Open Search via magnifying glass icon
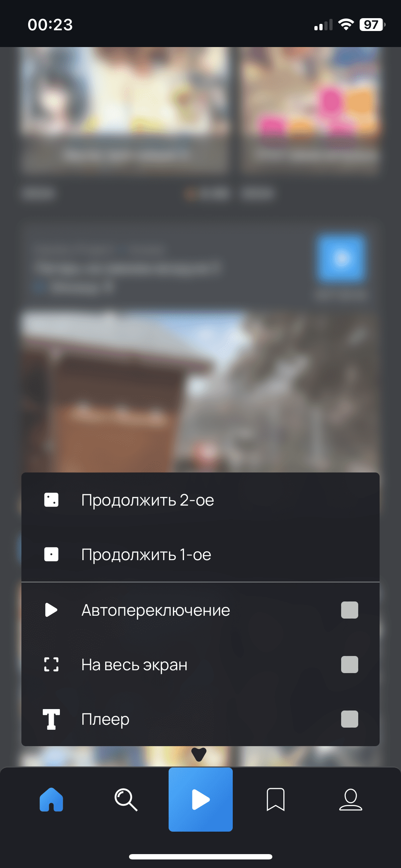Screen dimensions: 401x868 (x=126, y=800)
